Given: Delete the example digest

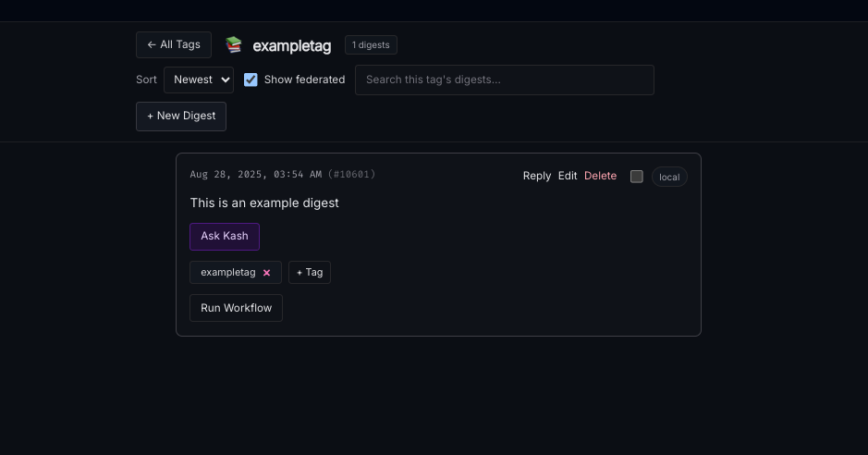Looking at the screenshot, I should point(600,176).
